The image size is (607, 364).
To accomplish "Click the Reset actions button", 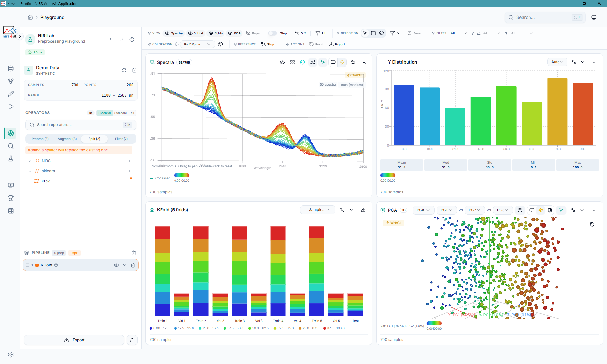I will coord(316,44).
